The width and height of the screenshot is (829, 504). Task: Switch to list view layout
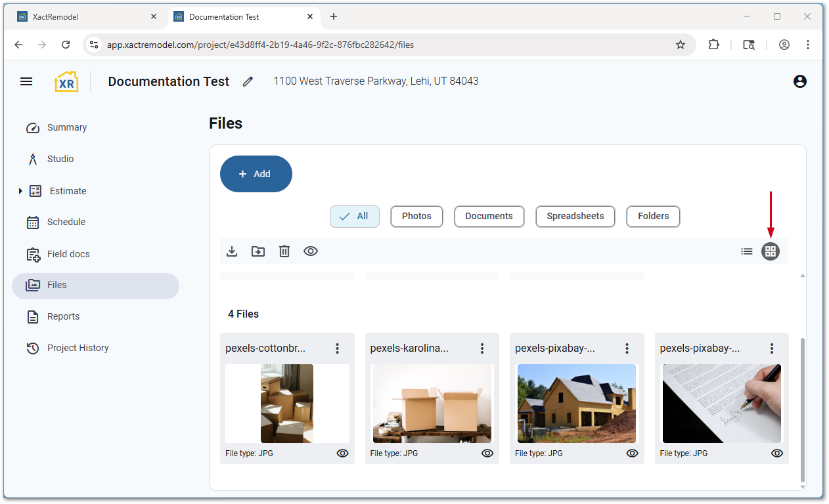(x=747, y=251)
